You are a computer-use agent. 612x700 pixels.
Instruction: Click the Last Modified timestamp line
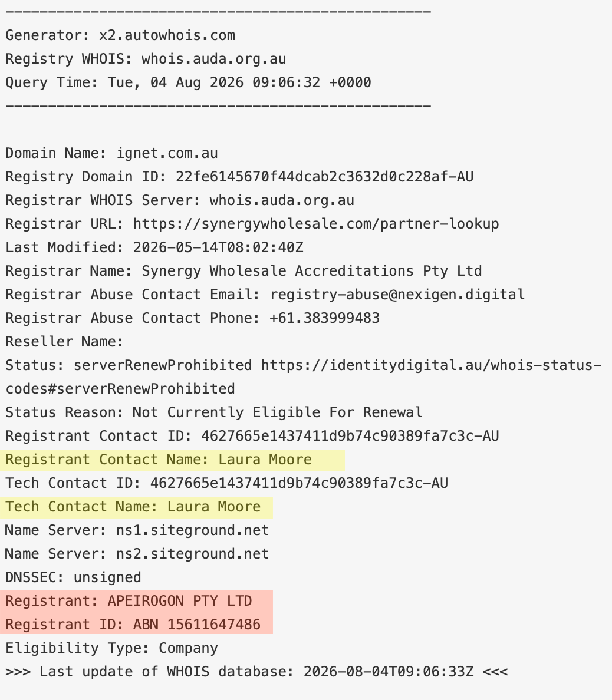(154, 247)
